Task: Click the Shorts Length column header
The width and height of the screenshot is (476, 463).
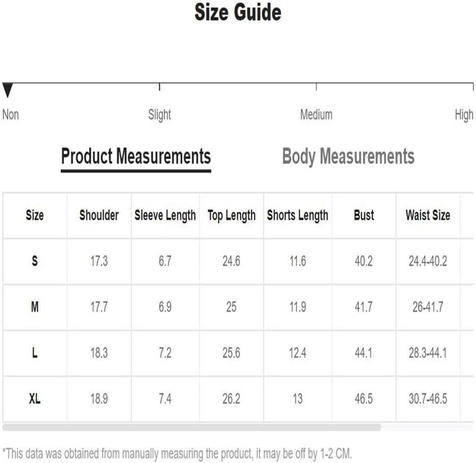Action: point(297,215)
